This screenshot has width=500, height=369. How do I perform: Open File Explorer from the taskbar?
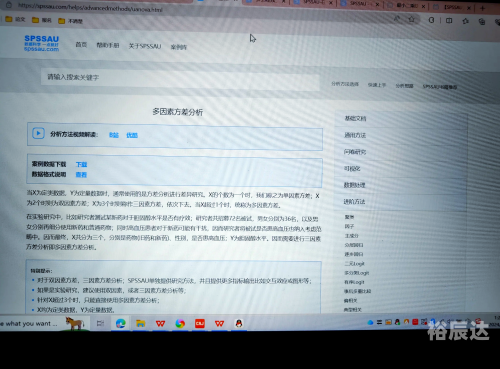tap(141, 323)
